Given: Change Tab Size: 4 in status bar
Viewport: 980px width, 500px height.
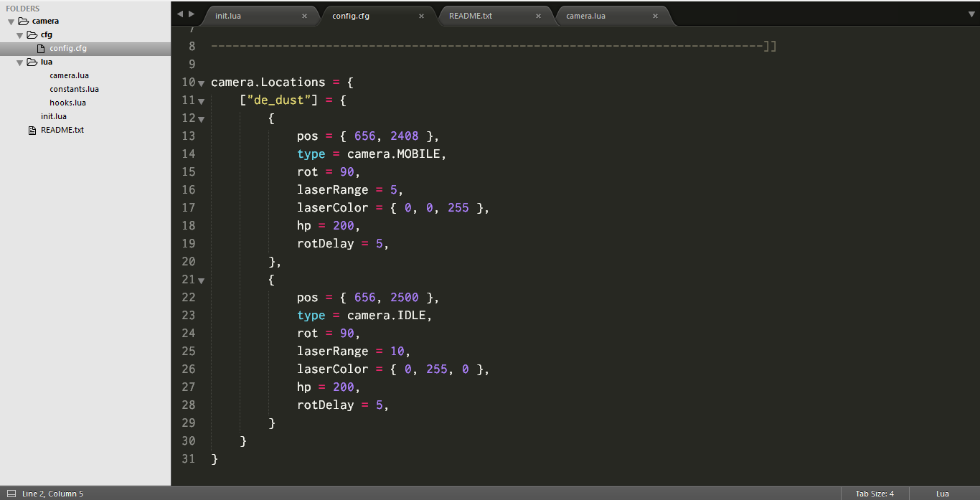Looking at the screenshot, I should coord(875,494).
